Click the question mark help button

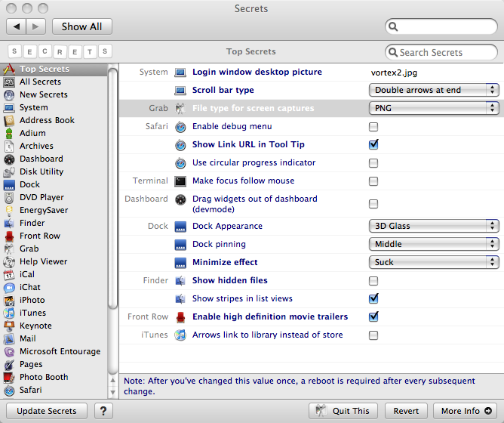(x=103, y=411)
